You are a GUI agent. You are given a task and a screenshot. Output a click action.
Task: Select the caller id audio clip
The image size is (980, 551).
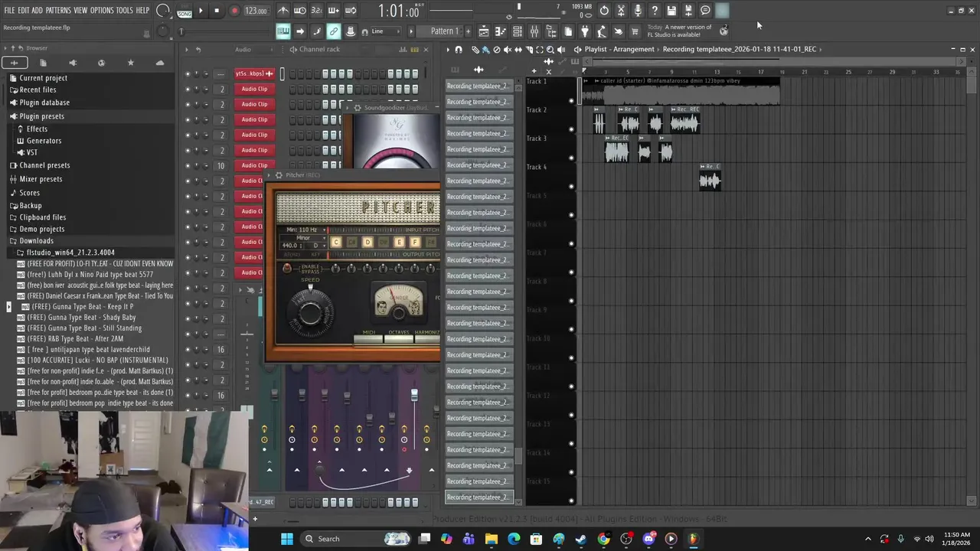coord(681,91)
